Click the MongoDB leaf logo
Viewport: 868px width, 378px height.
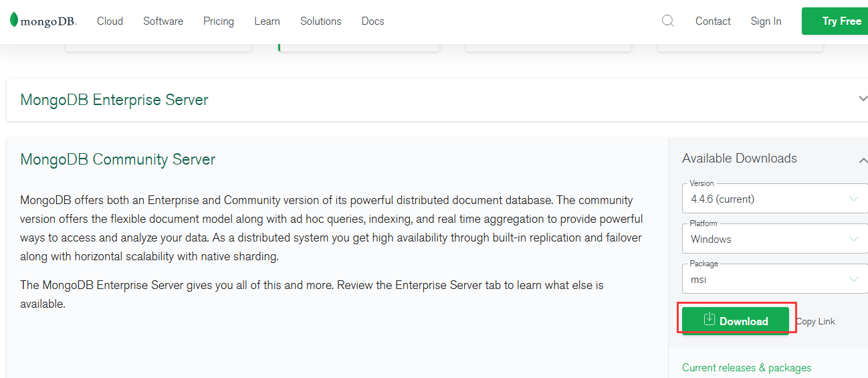pos(43,21)
